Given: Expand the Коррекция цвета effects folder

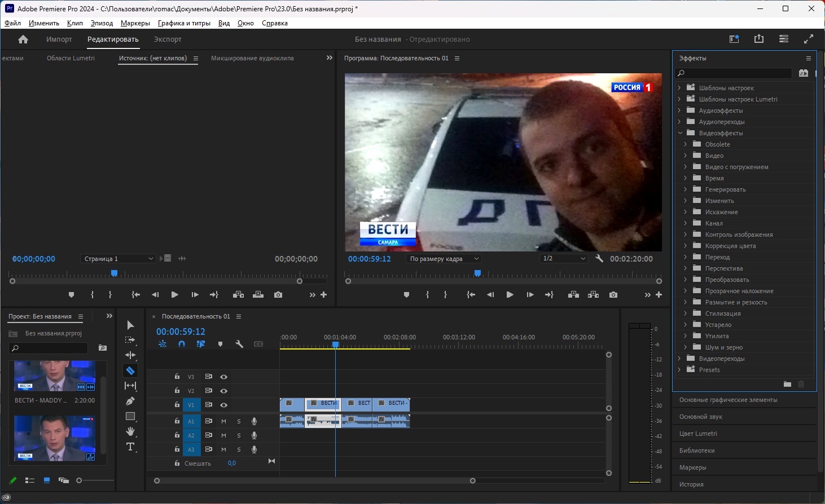Looking at the screenshot, I should pos(686,246).
